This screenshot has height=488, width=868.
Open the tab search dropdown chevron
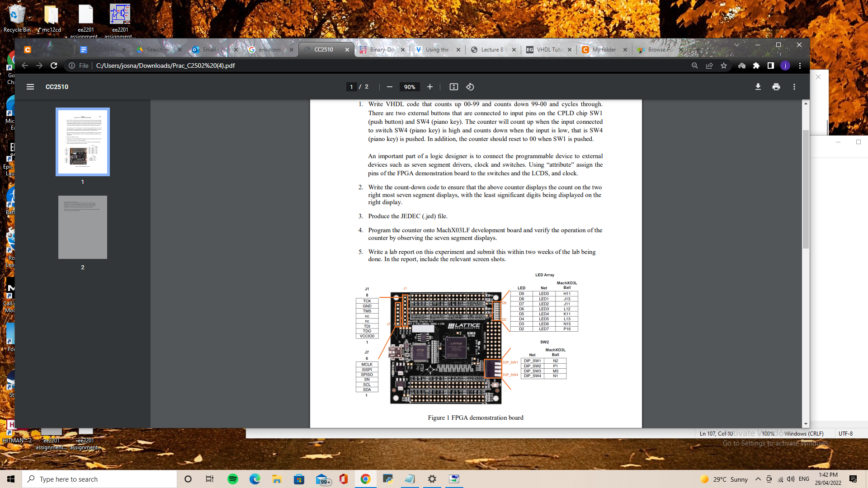(737, 45)
